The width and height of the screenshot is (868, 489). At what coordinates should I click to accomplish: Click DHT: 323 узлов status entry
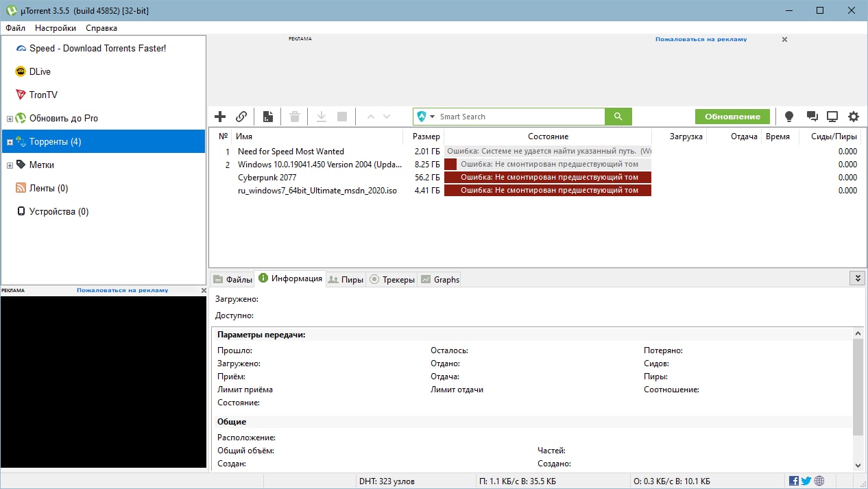point(387,481)
